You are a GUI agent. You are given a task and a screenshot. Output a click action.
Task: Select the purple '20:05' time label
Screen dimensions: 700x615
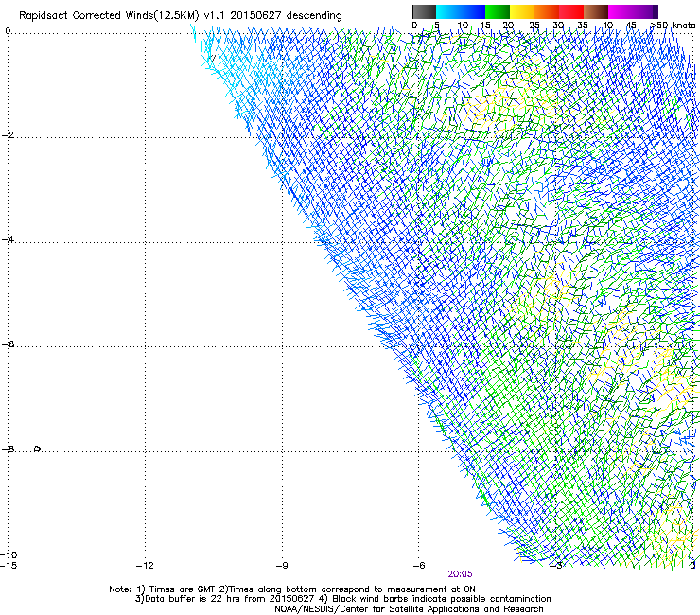click(x=460, y=574)
